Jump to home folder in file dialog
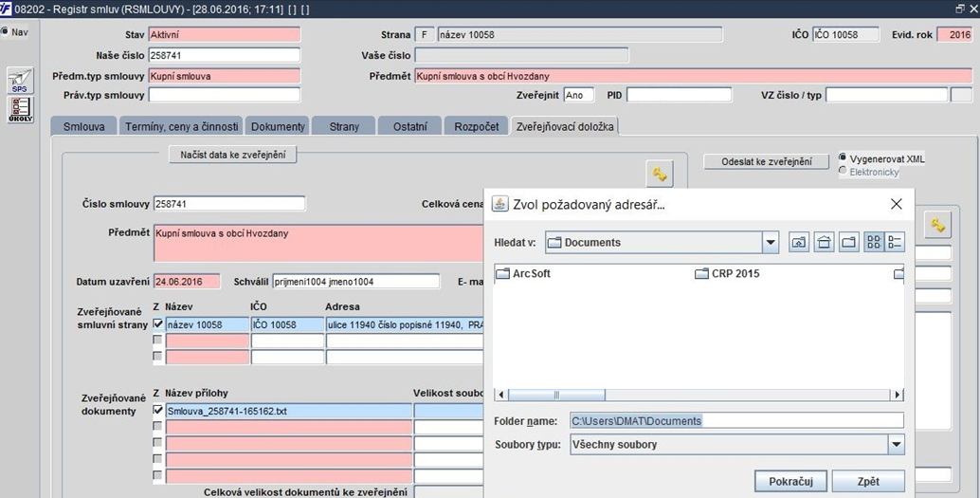980x498 pixels. pos(824,242)
